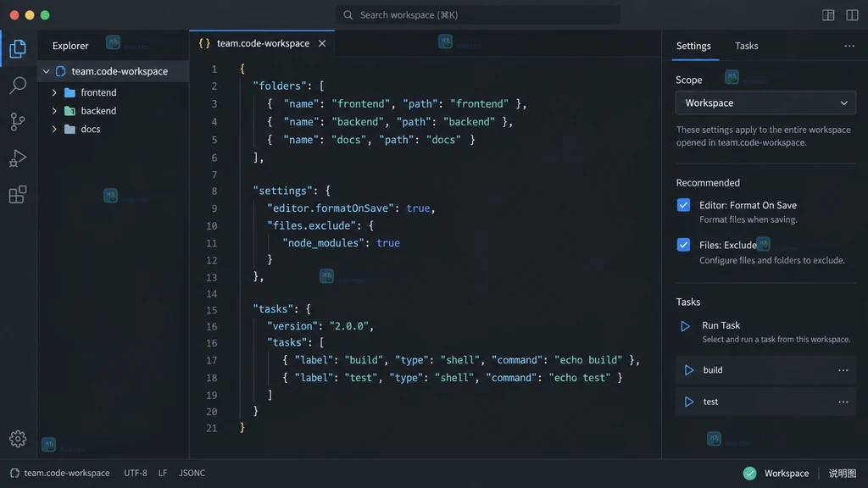Open the Run and Debug view

click(18, 158)
